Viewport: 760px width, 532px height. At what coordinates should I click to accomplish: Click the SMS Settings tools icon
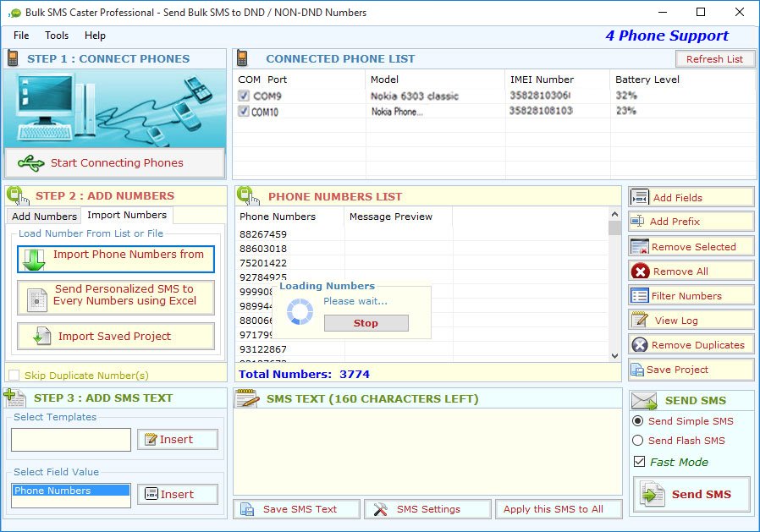click(x=381, y=509)
